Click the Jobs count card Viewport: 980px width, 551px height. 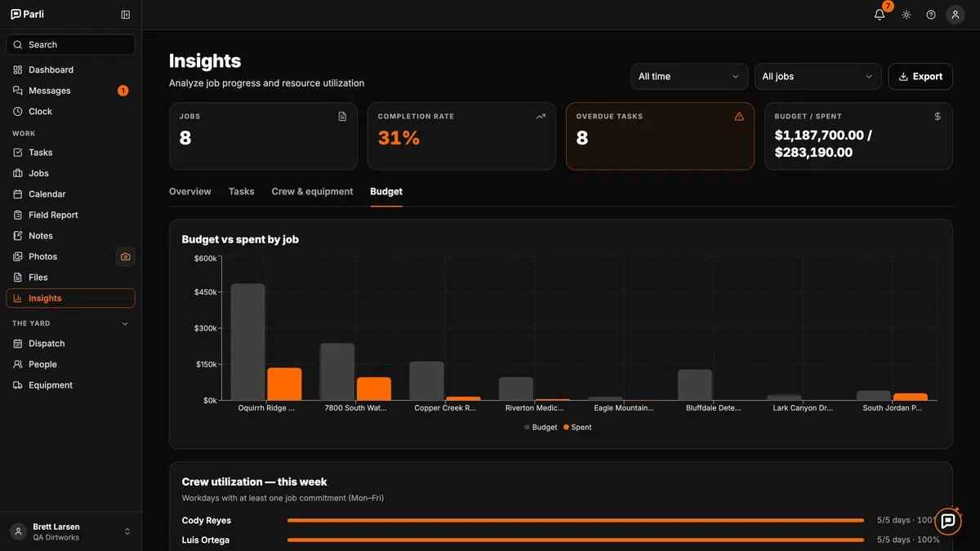pos(263,136)
